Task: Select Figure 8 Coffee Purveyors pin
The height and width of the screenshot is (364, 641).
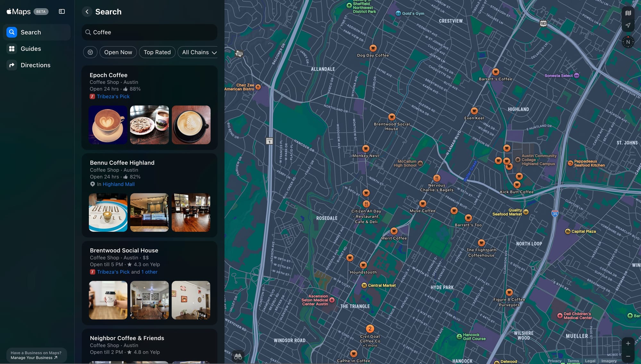Action: (x=509, y=292)
